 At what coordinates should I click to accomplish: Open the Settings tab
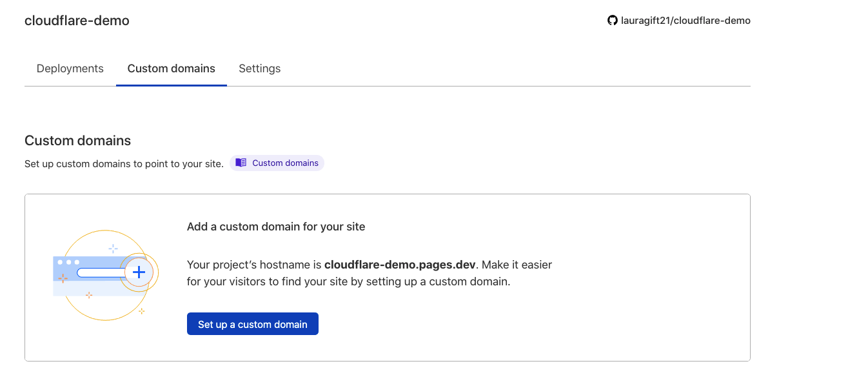coord(259,68)
